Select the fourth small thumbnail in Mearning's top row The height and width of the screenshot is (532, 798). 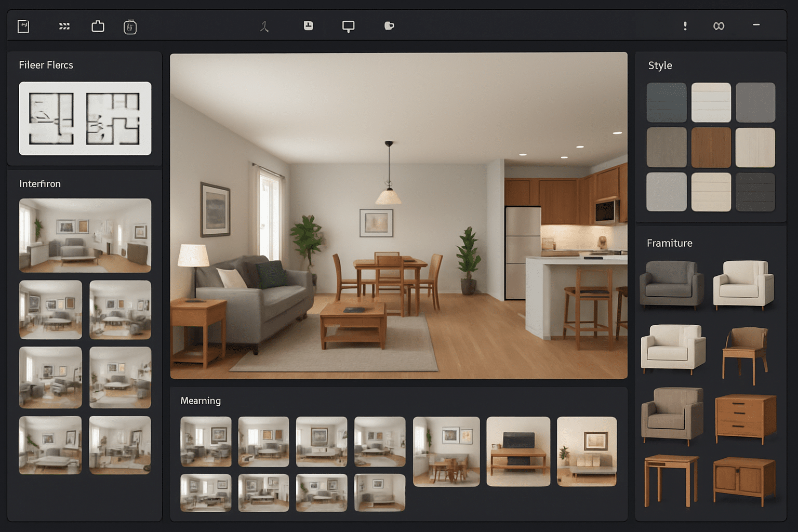tap(380, 442)
